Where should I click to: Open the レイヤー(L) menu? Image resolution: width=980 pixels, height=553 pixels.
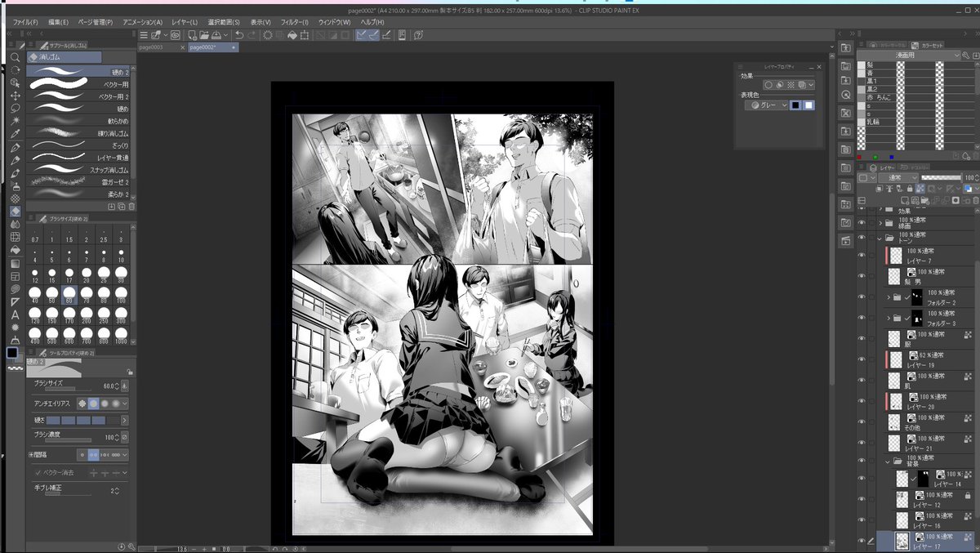click(183, 21)
